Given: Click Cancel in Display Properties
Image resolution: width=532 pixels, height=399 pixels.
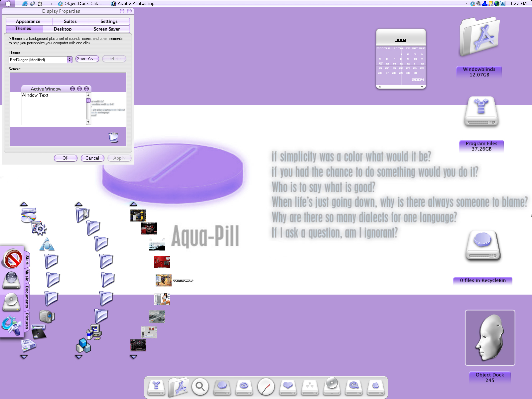Looking at the screenshot, I should 92,158.
